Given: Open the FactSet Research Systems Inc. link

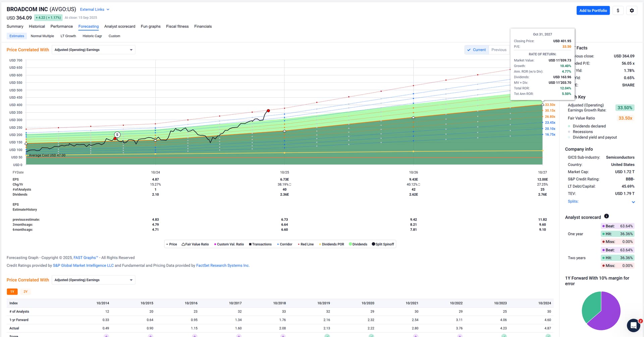Looking at the screenshot, I should coord(222,266).
